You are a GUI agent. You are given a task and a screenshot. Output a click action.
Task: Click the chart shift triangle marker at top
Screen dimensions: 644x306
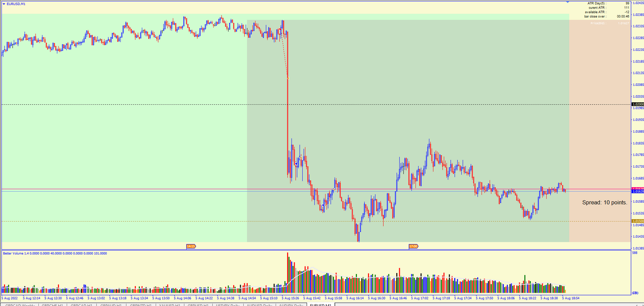tap(567, 2)
